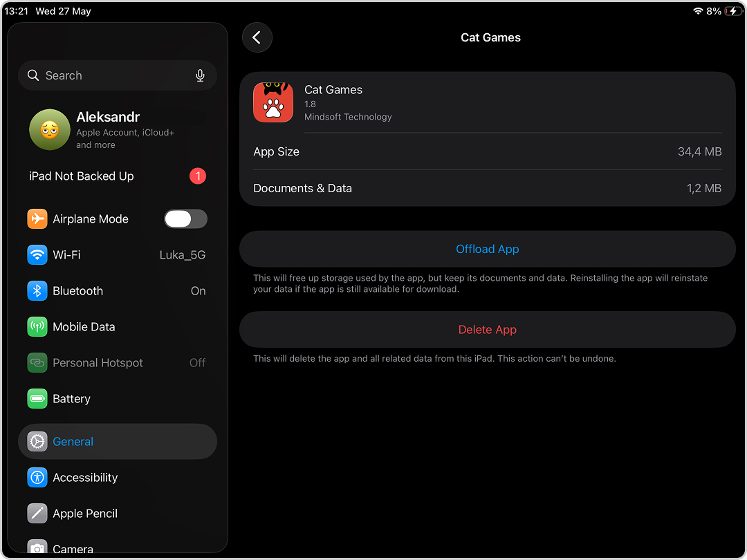This screenshot has width=747, height=560.
Task: Tap the Cat Games app name label
Action: [x=333, y=89]
